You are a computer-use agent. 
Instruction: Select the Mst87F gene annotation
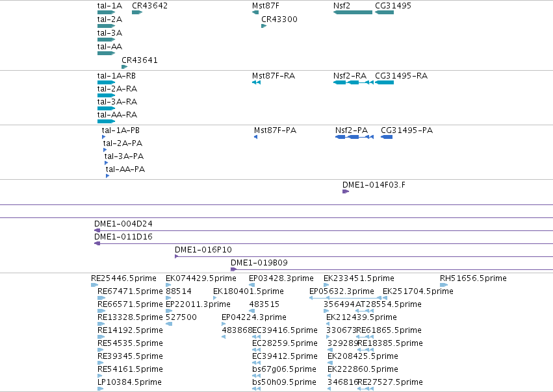point(255,12)
